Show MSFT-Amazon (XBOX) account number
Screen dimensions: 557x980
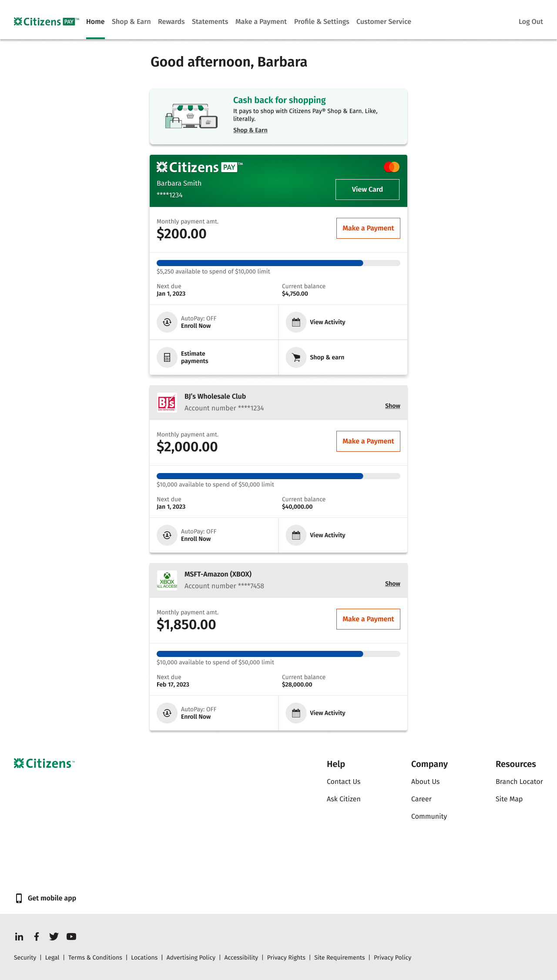click(393, 583)
